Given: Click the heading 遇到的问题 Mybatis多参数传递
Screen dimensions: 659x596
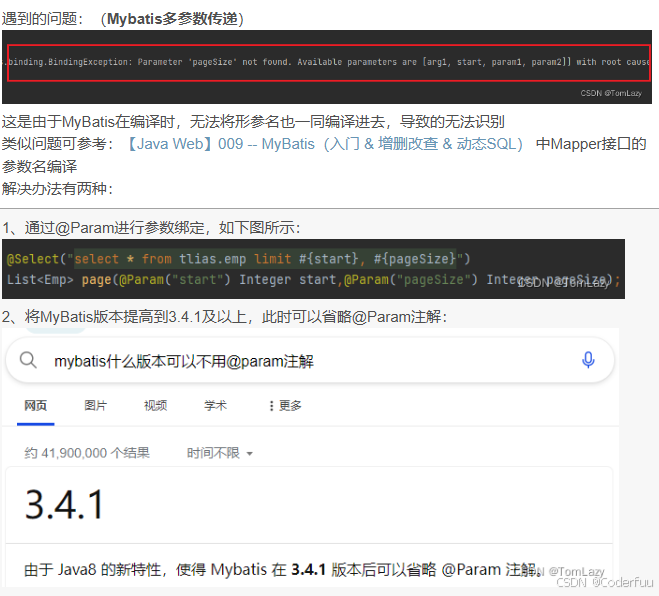Looking at the screenshot, I should [x=123, y=19].
